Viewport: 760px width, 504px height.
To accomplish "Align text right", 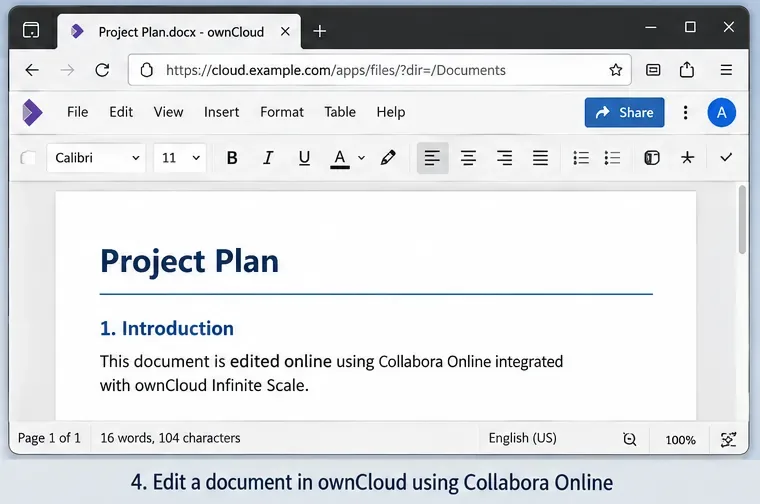I will pos(504,158).
